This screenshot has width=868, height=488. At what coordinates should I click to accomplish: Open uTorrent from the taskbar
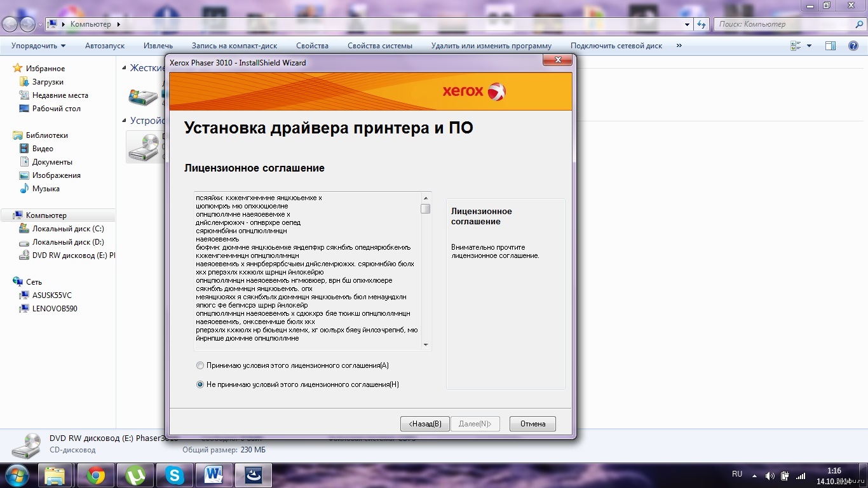click(135, 475)
